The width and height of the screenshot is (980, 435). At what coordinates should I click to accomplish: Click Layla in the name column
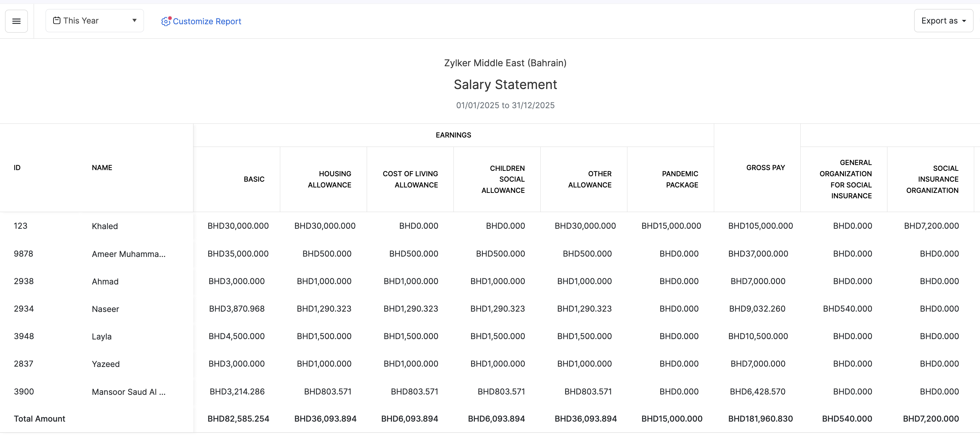(102, 337)
